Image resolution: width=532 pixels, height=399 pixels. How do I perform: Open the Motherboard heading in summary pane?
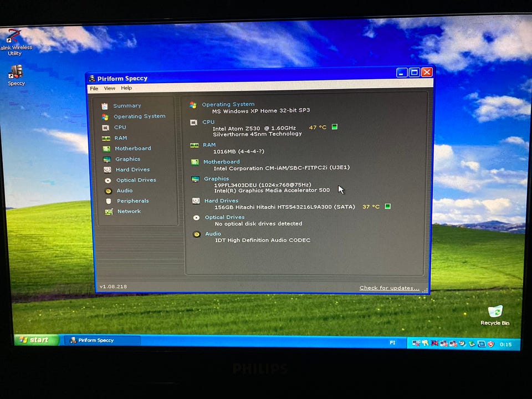222,161
